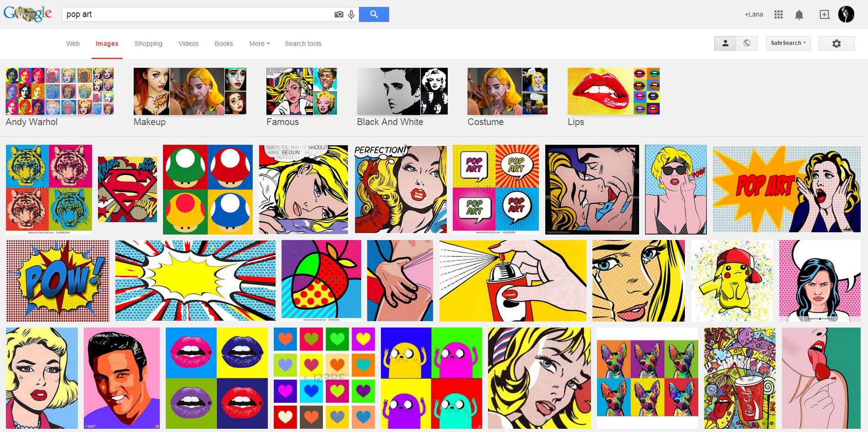Viewport: 868px width, 432px height.
Task: Open Search tools
Action: (x=303, y=44)
